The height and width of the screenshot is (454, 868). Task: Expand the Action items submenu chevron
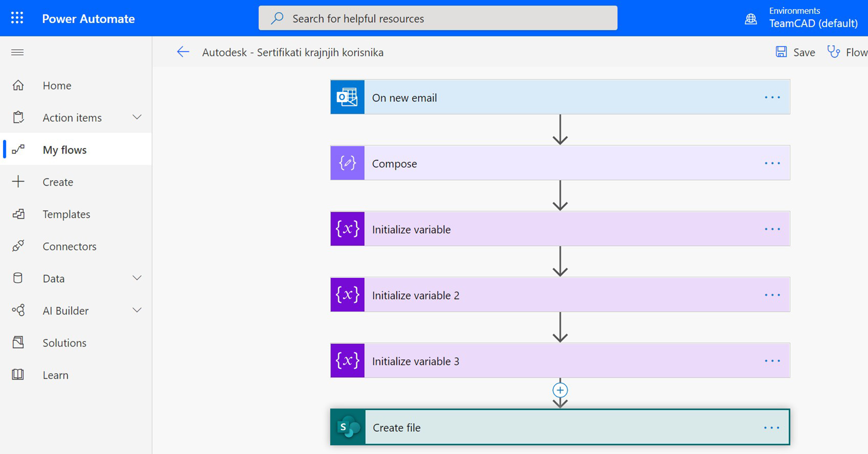coord(137,117)
